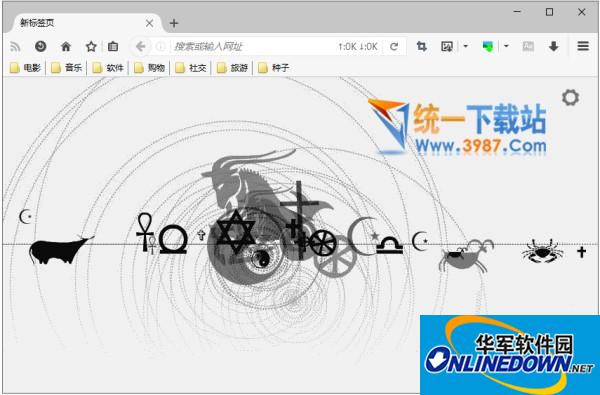Minimize the browser window
This screenshot has width=600, height=395.
pyautogui.click(x=517, y=12)
